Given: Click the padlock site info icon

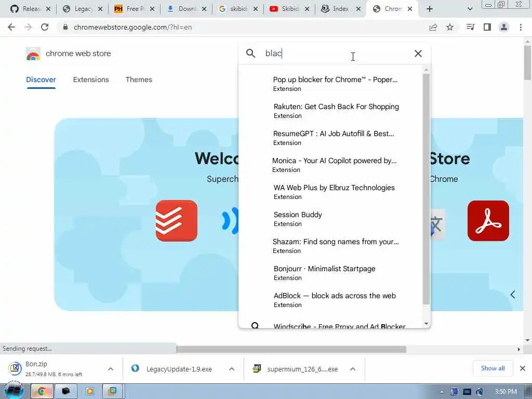Looking at the screenshot, I should (65, 27).
